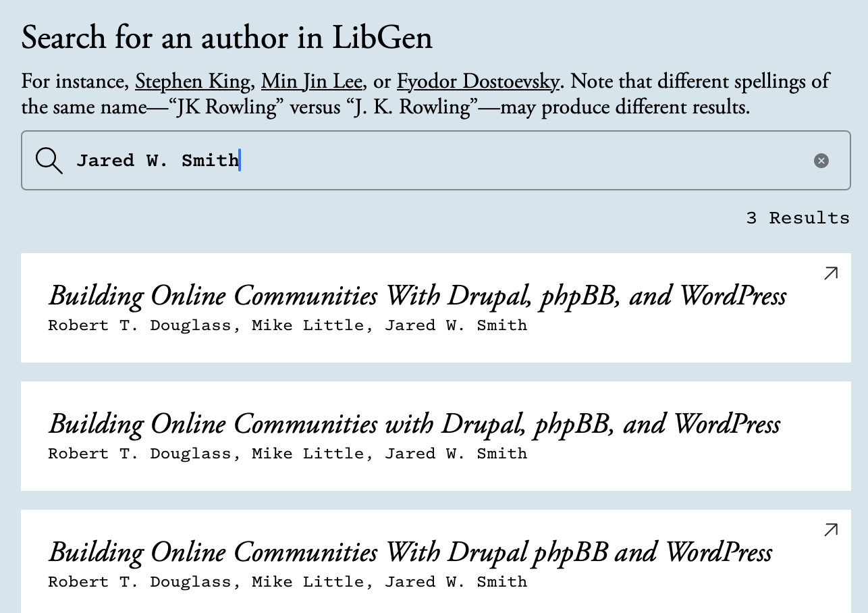Open external link arrow on third result card
This screenshot has height=613, width=868.
pos(832,530)
